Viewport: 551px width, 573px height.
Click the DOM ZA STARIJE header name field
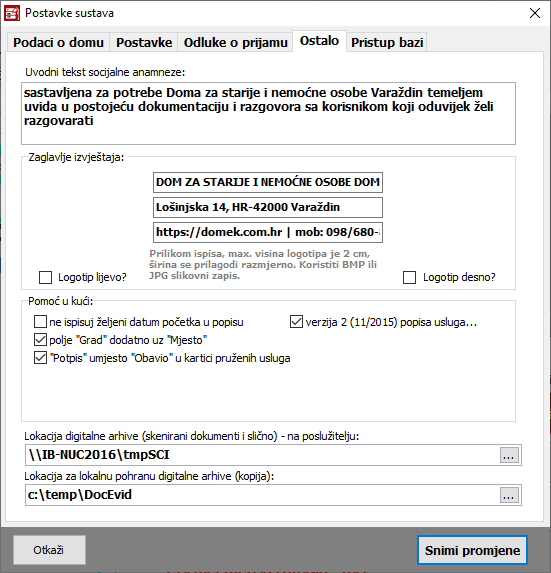pos(268,182)
